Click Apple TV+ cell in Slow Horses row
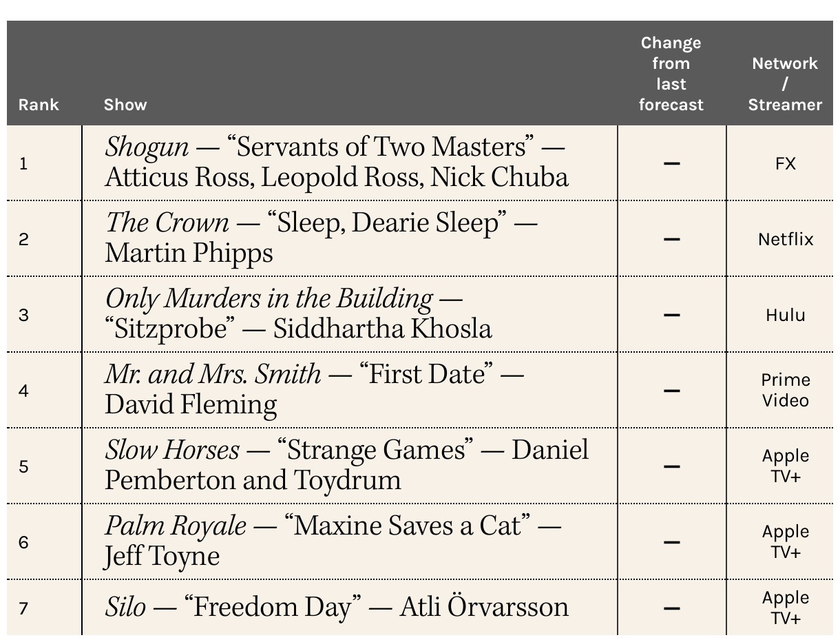840x642 pixels. click(x=786, y=466)
